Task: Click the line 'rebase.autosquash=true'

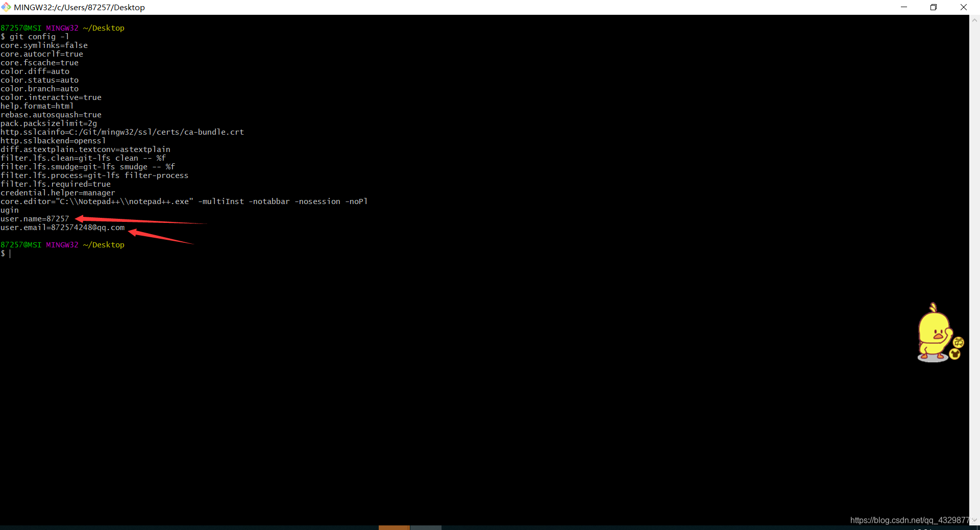Action: tap(51, 115)
